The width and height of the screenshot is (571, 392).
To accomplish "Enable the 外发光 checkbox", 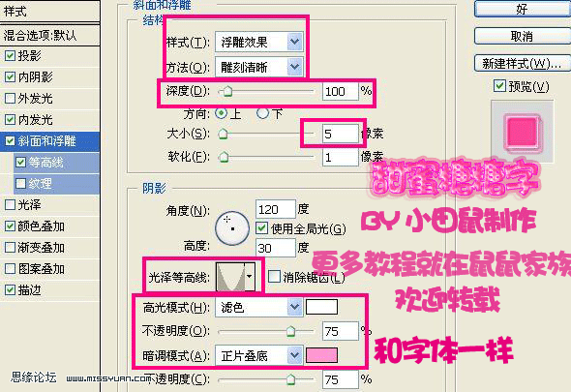I will click(10, 99).
